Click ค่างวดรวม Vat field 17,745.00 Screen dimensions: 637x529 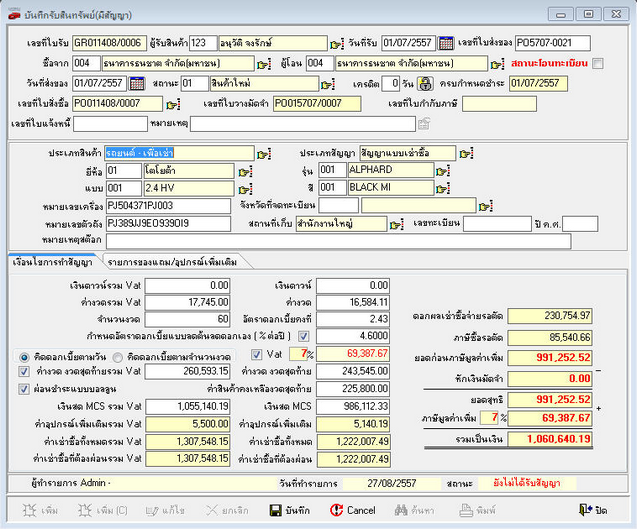pyautogui.click(x=187, y=302)
